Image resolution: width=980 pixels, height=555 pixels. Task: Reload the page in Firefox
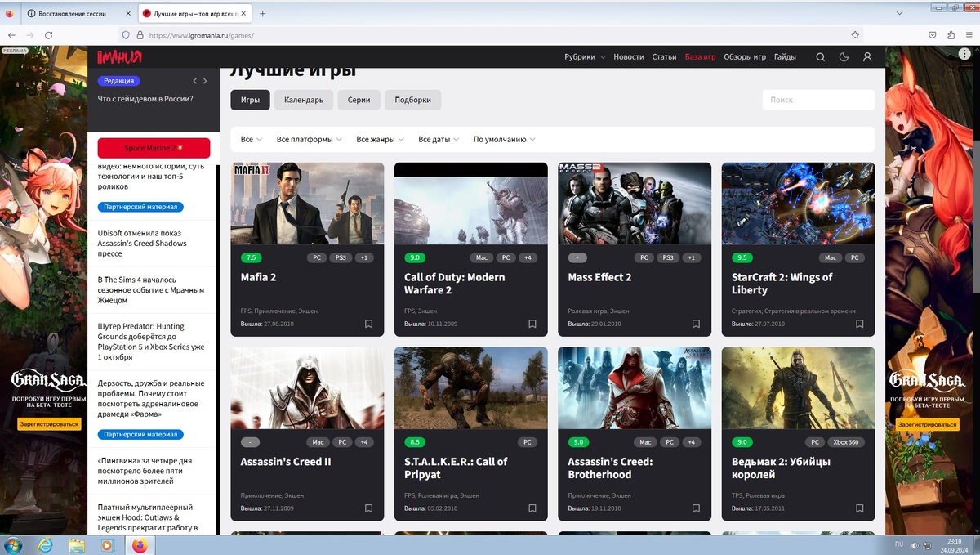click(49, 35)
